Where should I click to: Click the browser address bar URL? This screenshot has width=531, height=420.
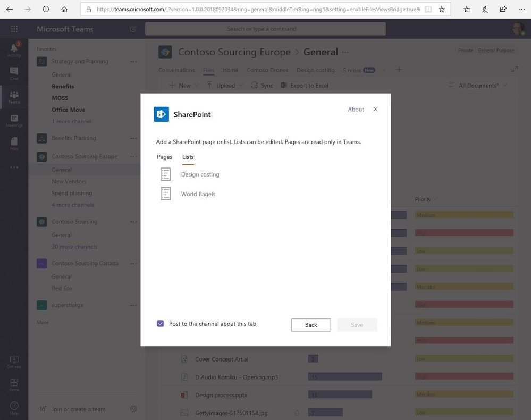tap(258, 10)
